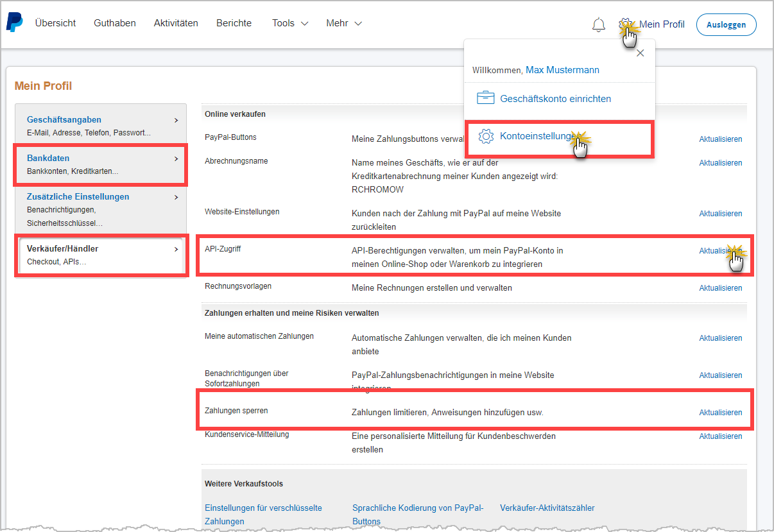Click chevron next to Zusätzliche Einstellungen
This screenshot has height=532, width=774.
click(176, 197)
